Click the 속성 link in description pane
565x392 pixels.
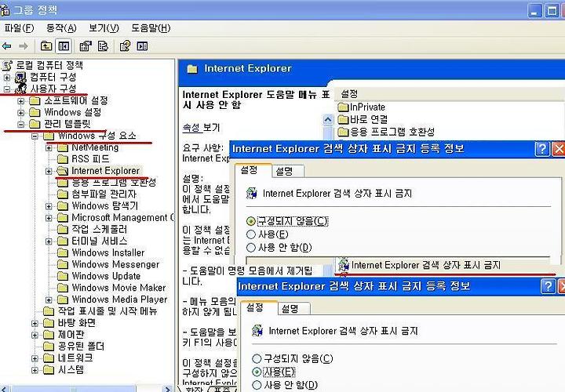coord(191,128)
